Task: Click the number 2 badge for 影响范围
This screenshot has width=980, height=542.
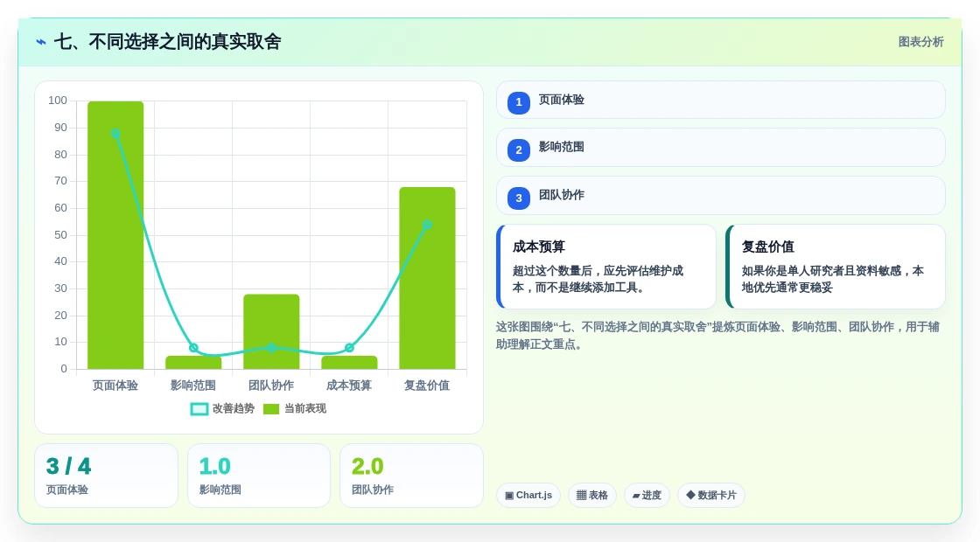Action: (519, 149)
